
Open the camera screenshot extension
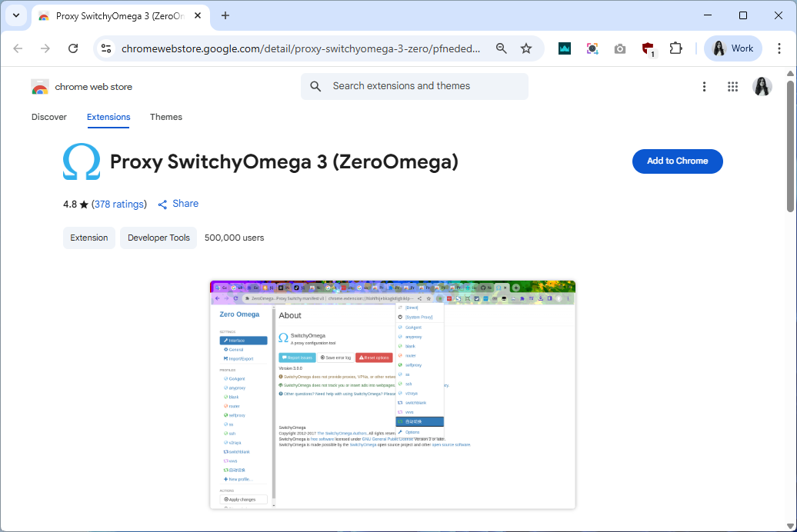click(620, 48)
